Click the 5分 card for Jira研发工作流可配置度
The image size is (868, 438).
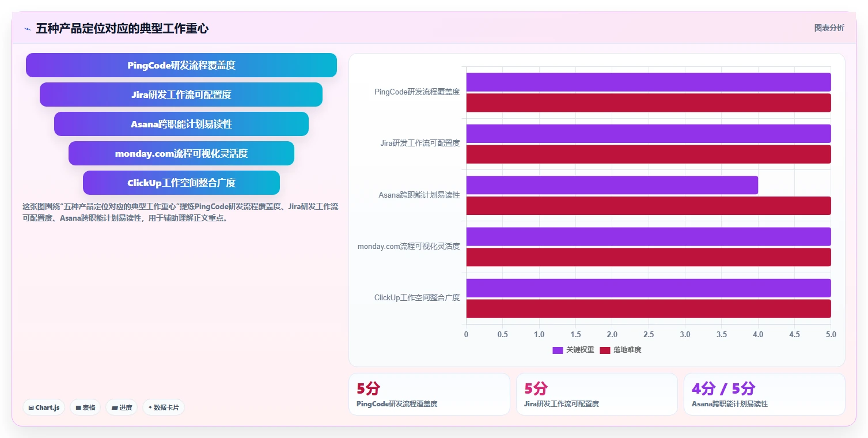pos(597,394)
